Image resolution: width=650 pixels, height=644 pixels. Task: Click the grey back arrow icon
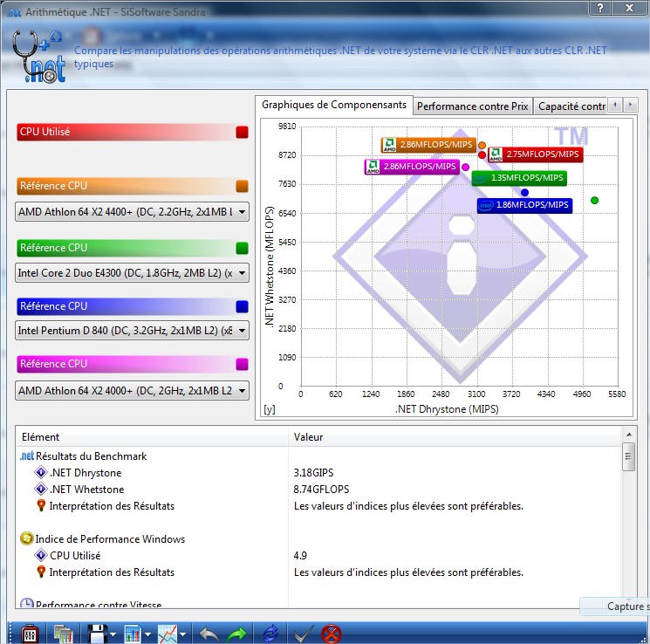(209, 634)
